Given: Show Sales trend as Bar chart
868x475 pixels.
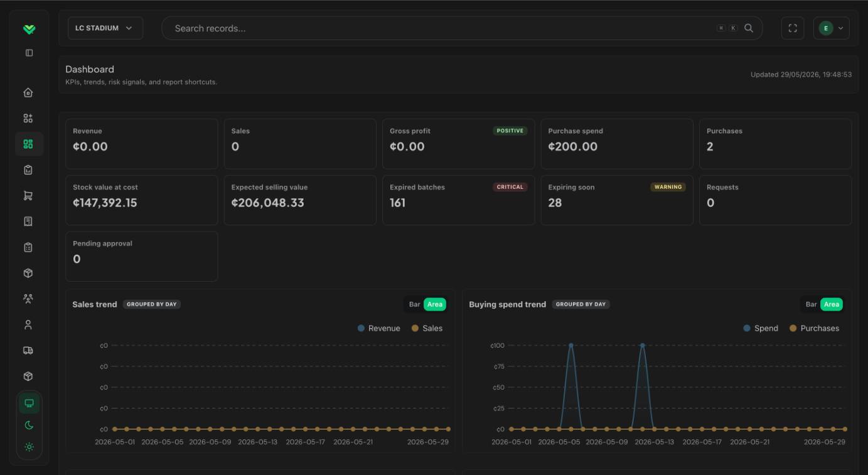Looking at the screenshot, I should pos(415,304).
